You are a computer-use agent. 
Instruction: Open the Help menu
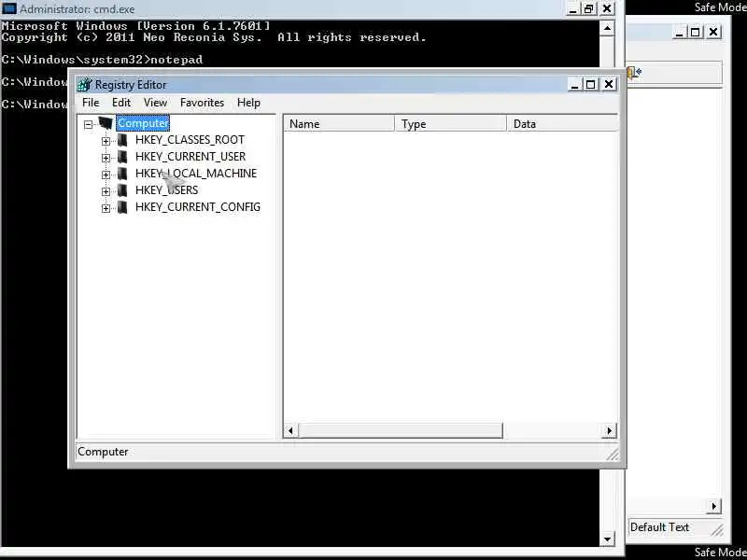(x=248, y=103)
